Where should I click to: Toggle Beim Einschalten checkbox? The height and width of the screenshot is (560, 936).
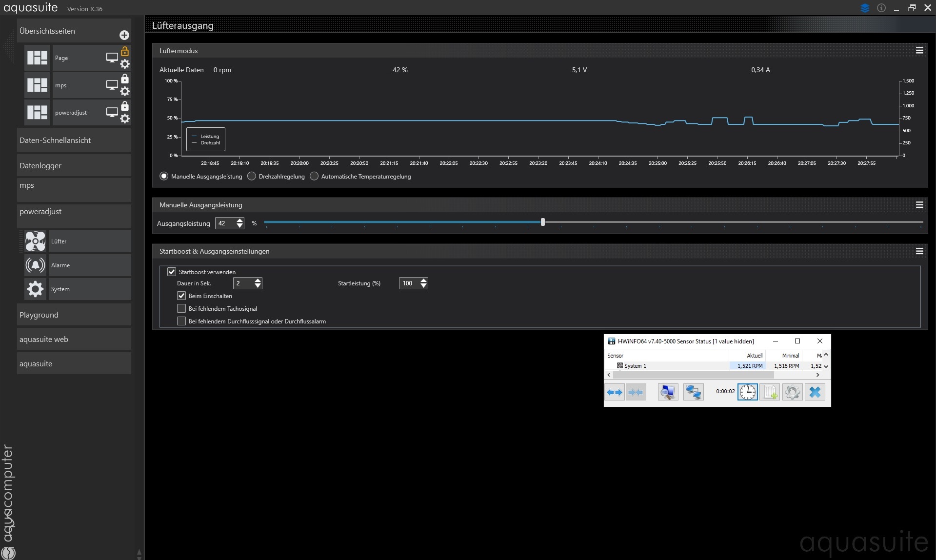click(181, 296)
